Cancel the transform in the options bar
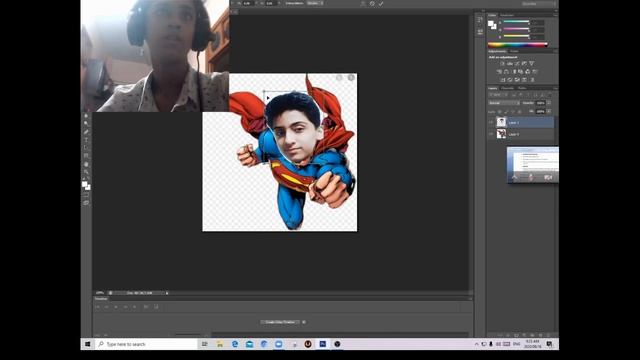 372,3
